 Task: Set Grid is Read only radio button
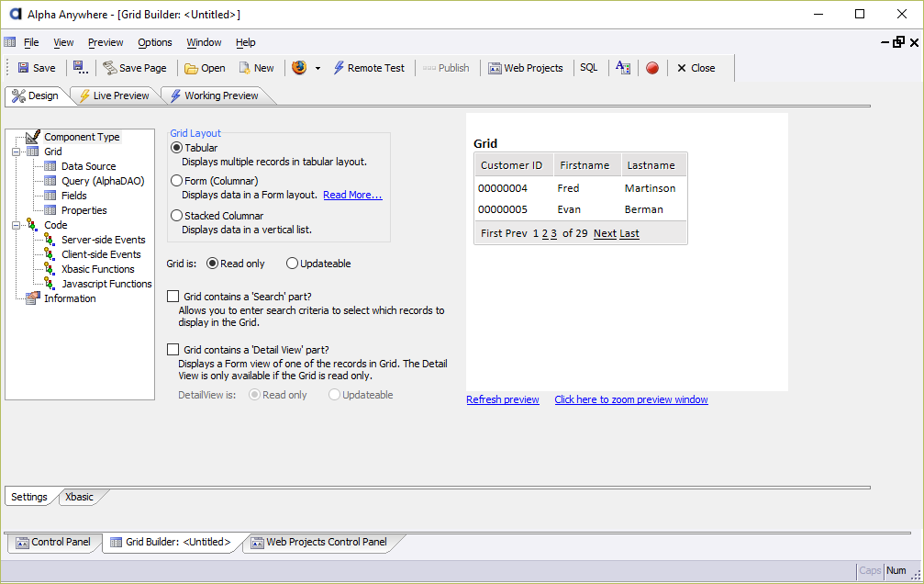pos(212,264)
